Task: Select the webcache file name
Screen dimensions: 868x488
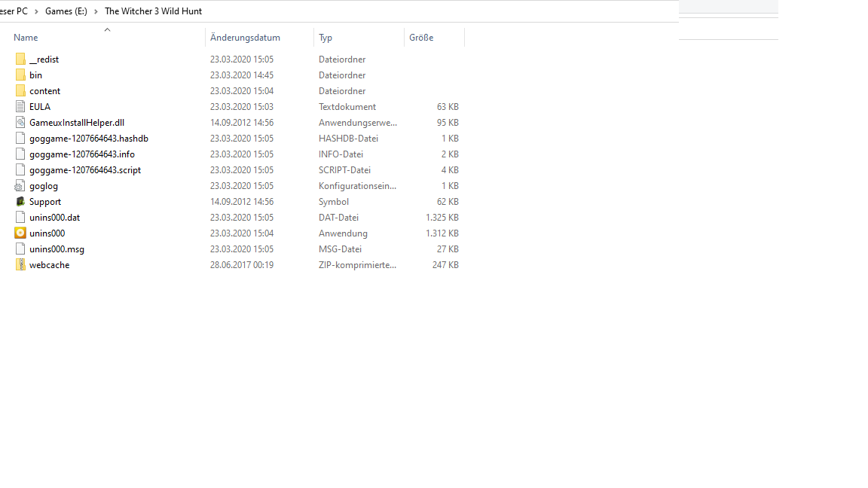Action: point(49,265)
